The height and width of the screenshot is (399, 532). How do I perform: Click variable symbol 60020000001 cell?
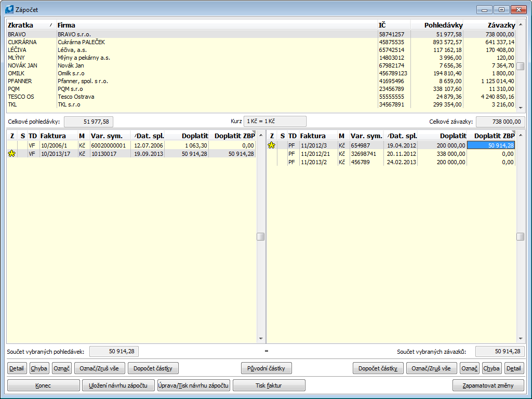[110, 145]
